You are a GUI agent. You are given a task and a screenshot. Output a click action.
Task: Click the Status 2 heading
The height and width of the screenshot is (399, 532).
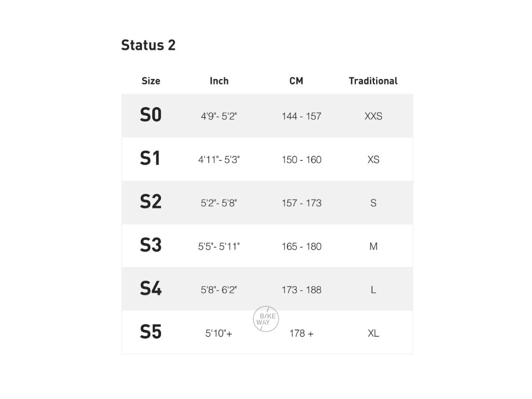pyautogui.click(x=148, y=45)
